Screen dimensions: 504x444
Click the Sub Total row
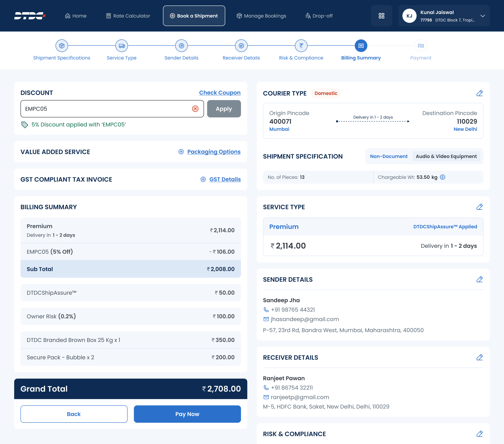coord(131,269)
